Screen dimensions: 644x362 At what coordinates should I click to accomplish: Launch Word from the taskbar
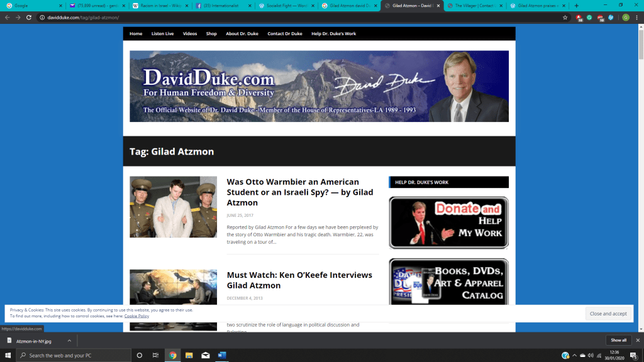tap(221, 355)
